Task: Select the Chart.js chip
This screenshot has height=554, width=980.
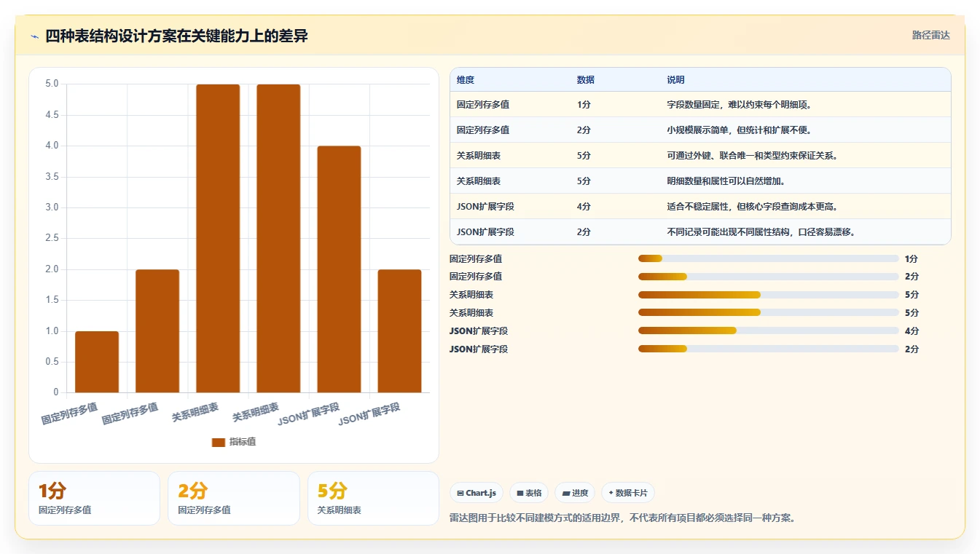Action: (x=477, y=493)
